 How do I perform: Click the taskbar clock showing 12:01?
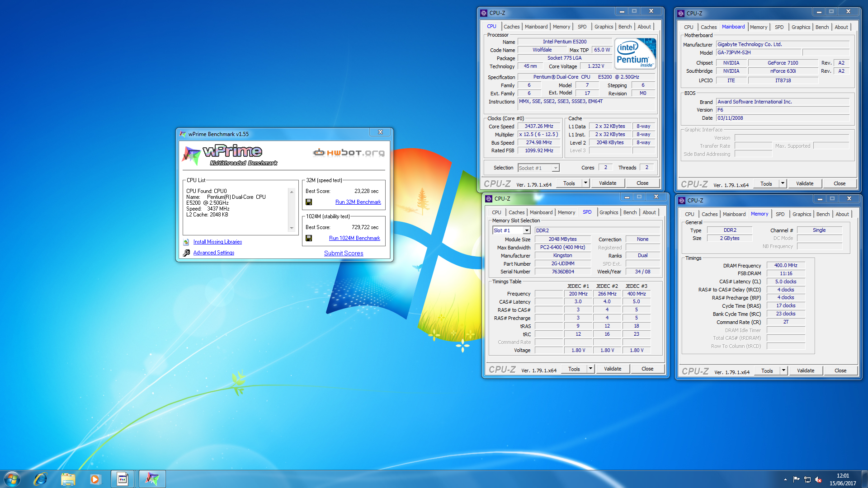point(843,479)
